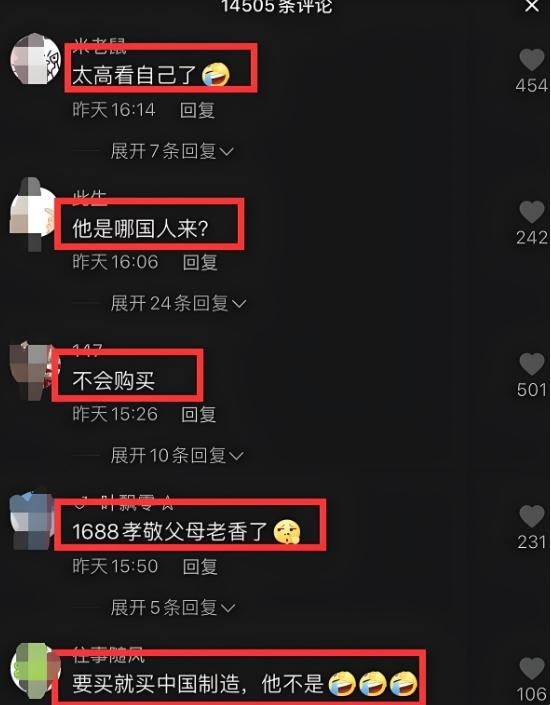Open avatar of 要买就买中国制造 commenter

pyautogui.click(x=36, y=669)
